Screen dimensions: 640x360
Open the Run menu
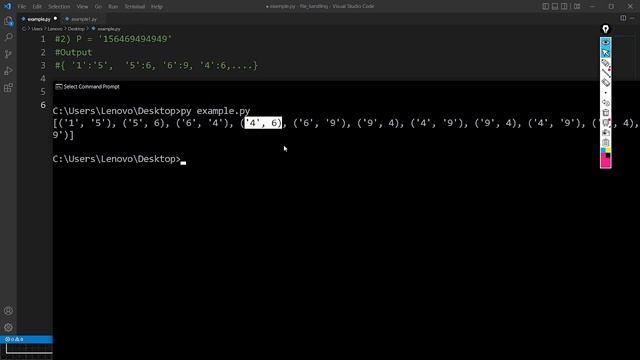tap(113, 7)
